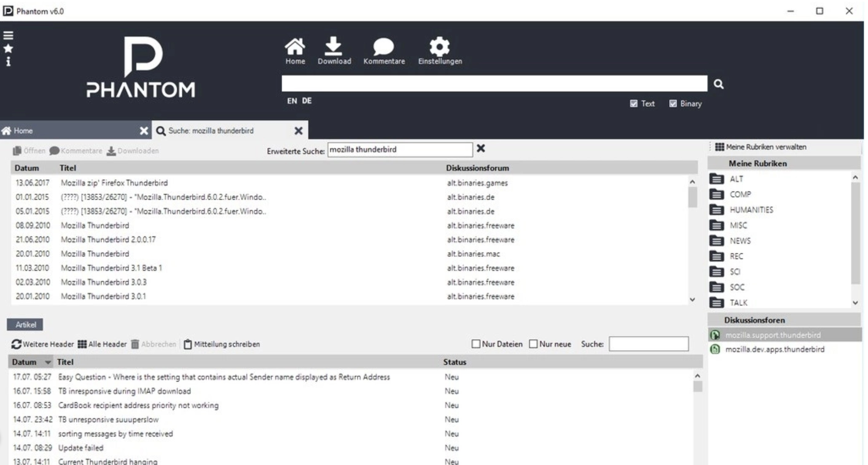This screenshot has height=465, width=868.
Task: Click the magnifier search icon beside the search bar
Action: point(718,84)
